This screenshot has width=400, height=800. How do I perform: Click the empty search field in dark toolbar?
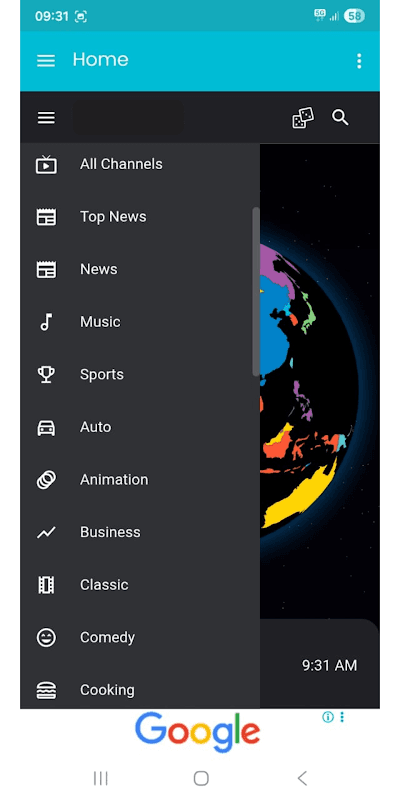(128, 118)
